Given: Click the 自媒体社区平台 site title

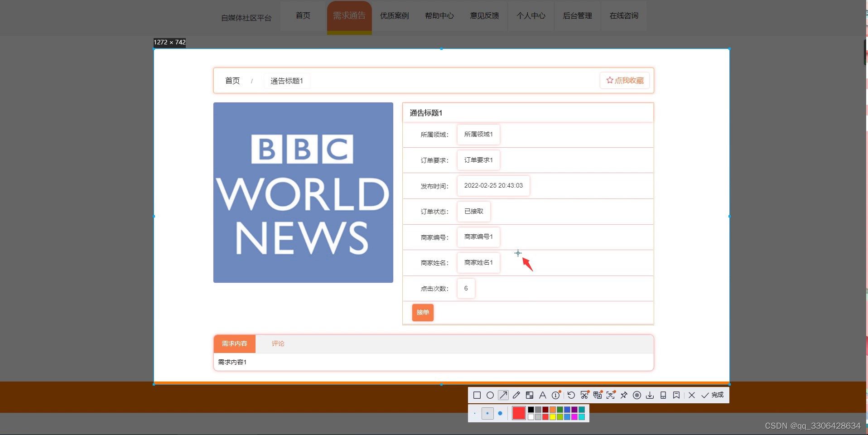Looking at the screenshot, I should click(x=246, y=18).
